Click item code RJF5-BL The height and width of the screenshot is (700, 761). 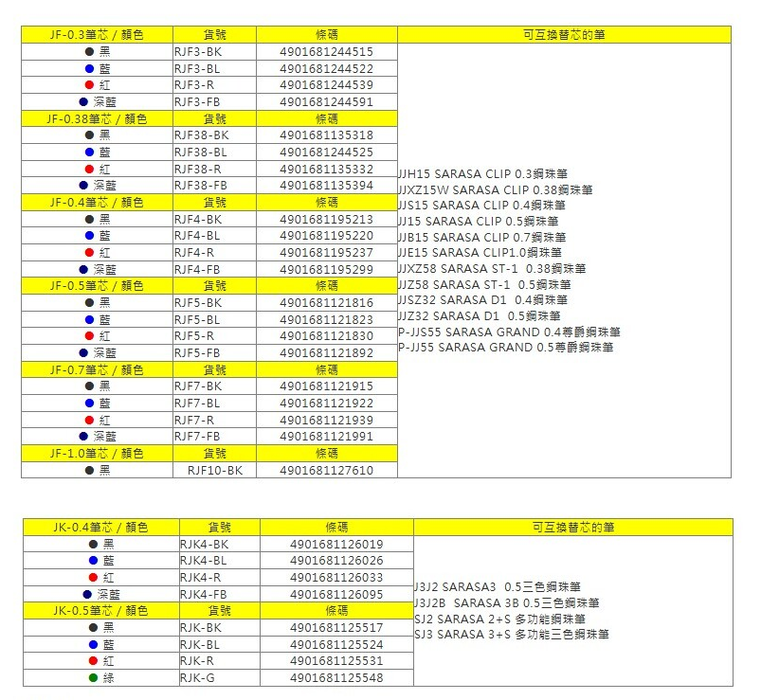click(x=197, y=320)
